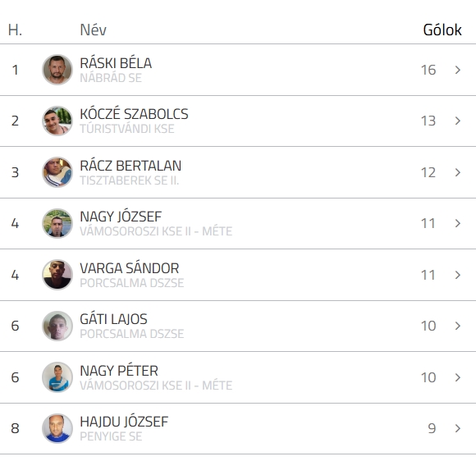Open the NAGY PÉTER name link
Screen dimensions: 476x461
click(119, 371)
